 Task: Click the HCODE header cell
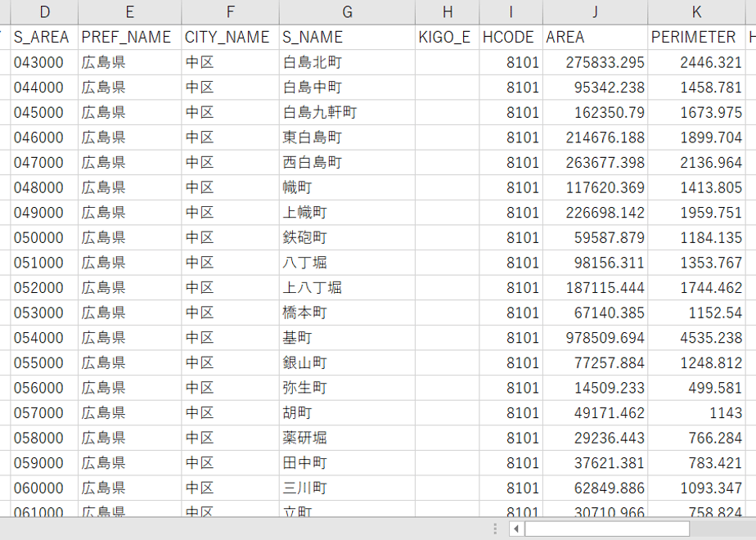point(511,37)
